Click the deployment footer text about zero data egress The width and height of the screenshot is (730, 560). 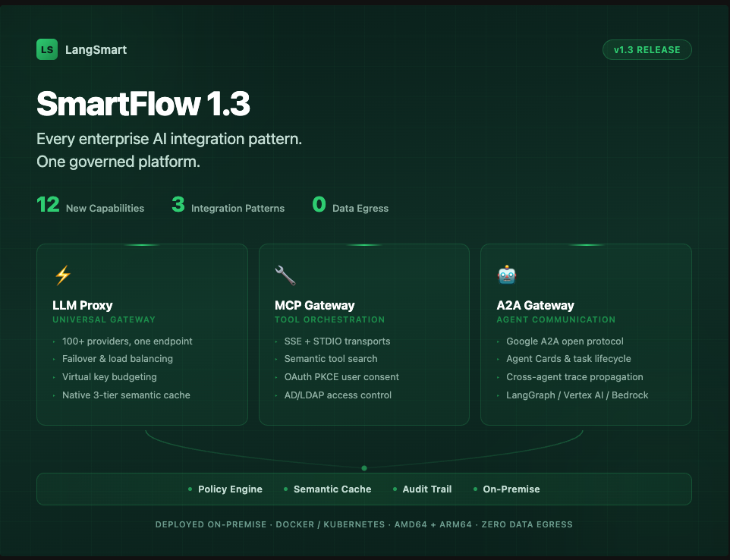[364, 524]
